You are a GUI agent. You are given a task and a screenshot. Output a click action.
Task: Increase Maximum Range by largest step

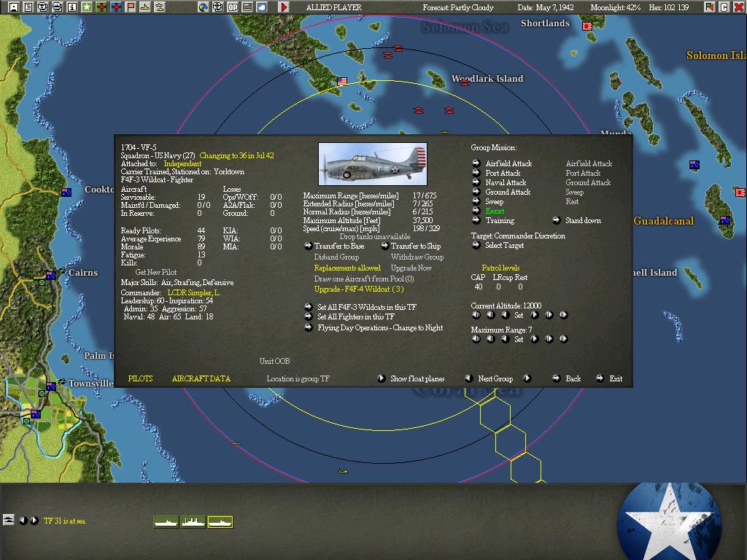pos(564,339)
